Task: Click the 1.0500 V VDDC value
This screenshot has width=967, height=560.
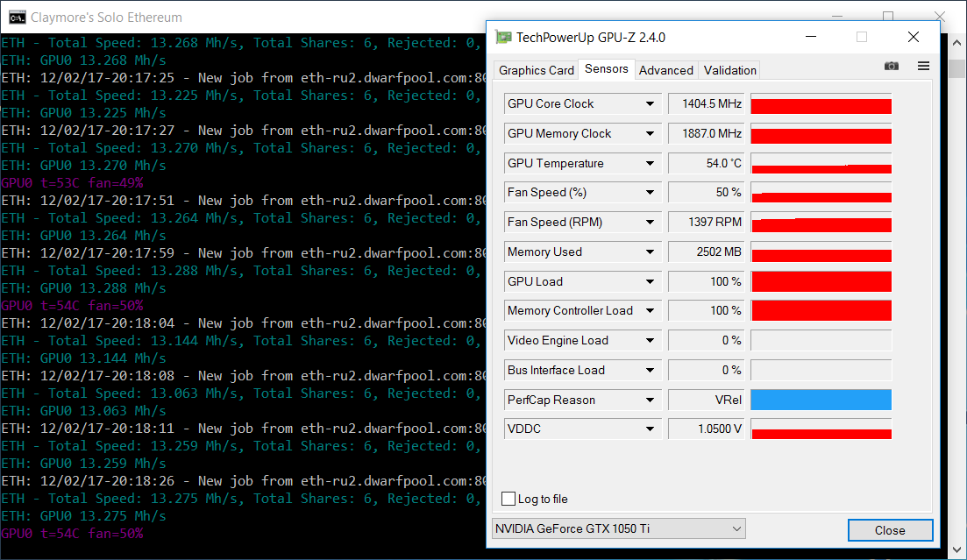Action: pyautogui.click(x=706, y=429)
